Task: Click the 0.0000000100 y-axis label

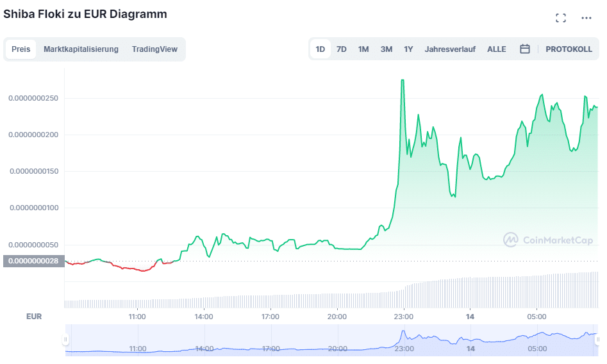Action: tap(34, 208)
